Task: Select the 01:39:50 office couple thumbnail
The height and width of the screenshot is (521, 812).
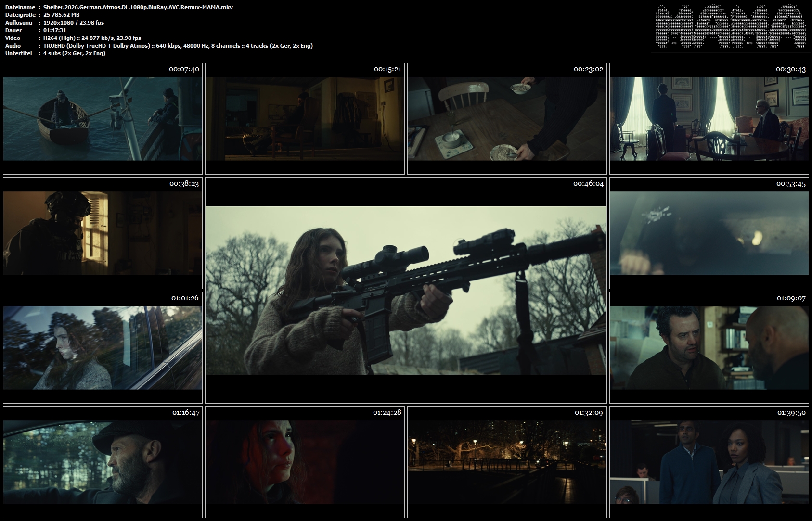Action: click(x=709, y=462)
